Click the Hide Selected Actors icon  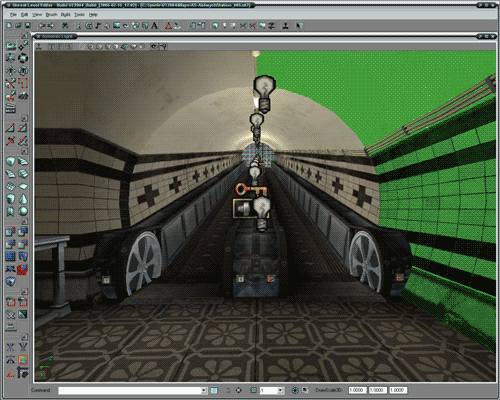[x=23, y=302]
